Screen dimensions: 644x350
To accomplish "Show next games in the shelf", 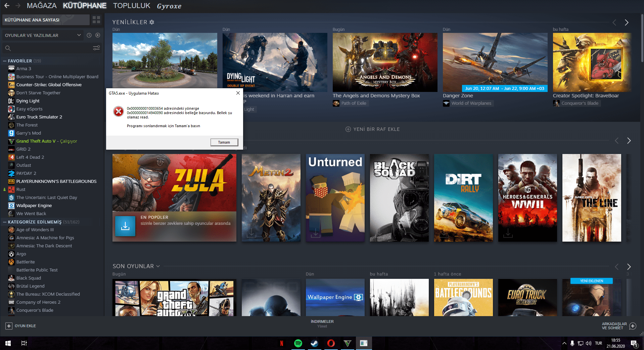I will pos(629,141).
